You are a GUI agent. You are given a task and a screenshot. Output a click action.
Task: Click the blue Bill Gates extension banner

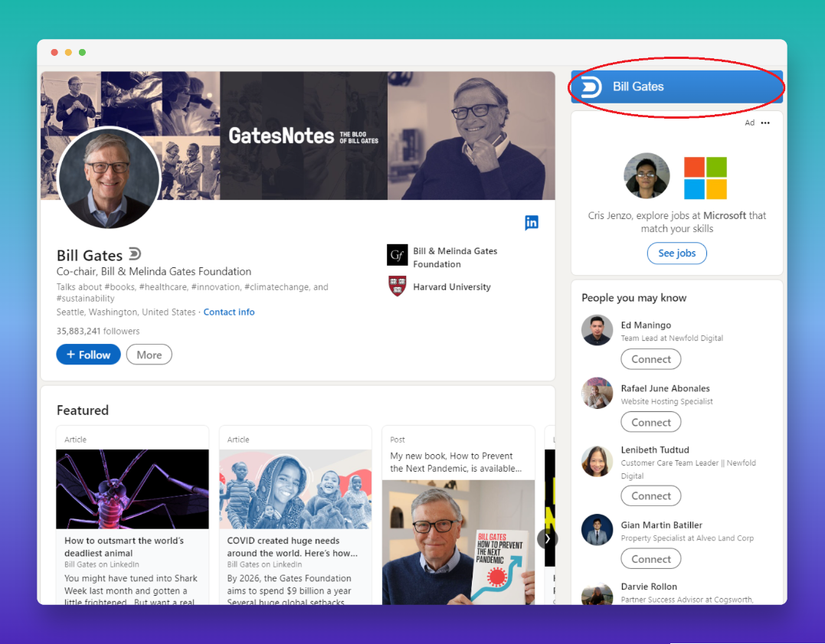coord(676,87)
